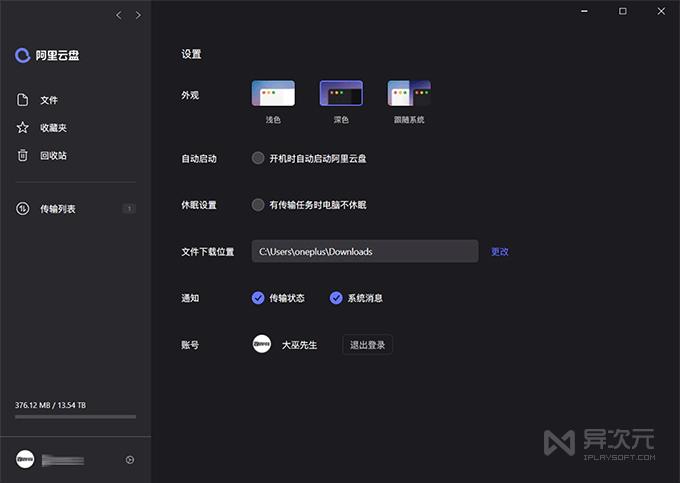
Task: Click the 阿里云盘 logo icon
Action: (22, 55)
